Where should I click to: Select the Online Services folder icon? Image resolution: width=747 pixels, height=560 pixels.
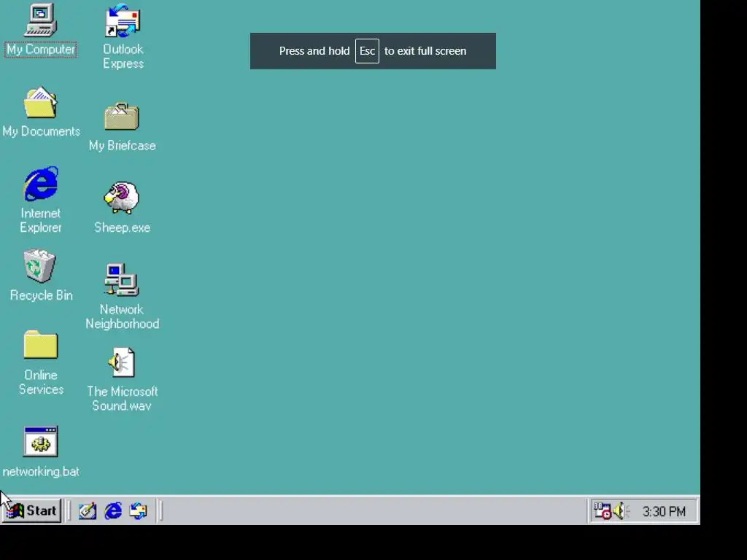[x=41, y=344]
